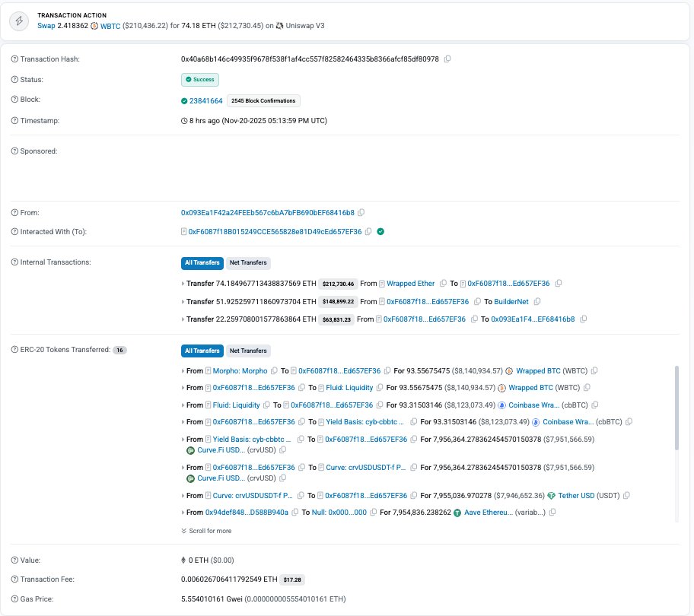This screenshot has width=694, height=616.
Task: Click the verified checkmark next to Interacted With address
Action: 381,232
